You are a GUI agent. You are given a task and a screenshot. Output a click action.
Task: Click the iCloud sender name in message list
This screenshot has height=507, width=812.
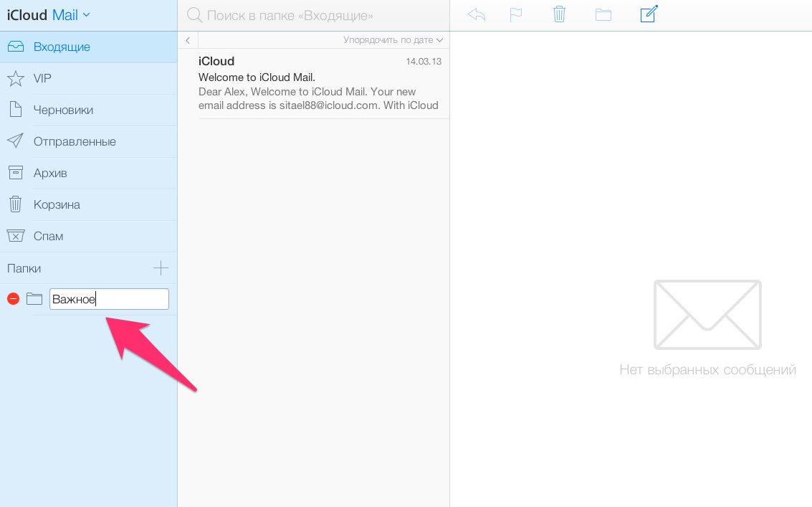pos(216,61)
